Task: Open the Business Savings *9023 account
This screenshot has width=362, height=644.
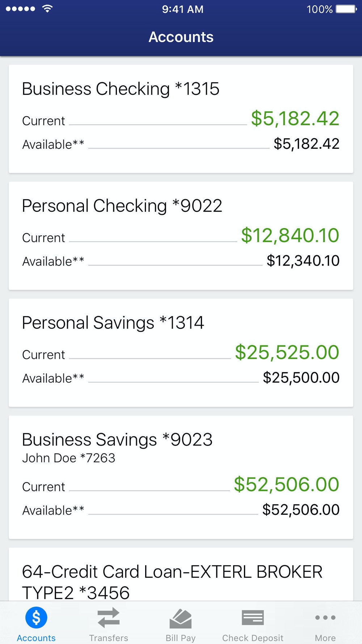Action: point(181,477)
